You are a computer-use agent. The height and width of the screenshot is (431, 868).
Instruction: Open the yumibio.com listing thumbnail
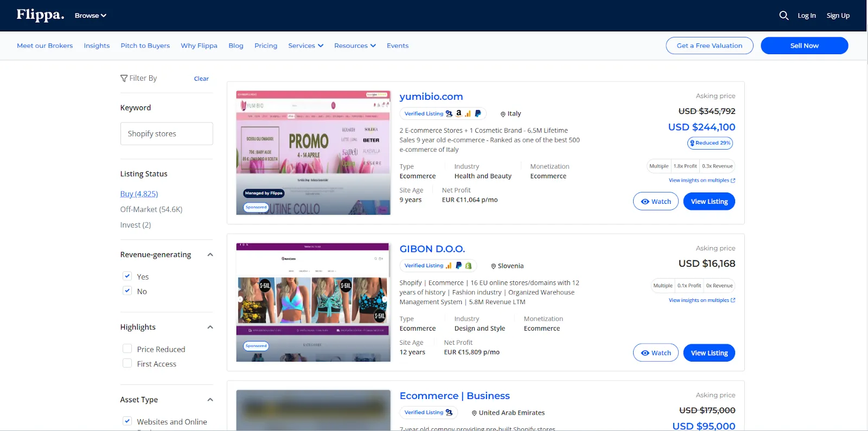(314, 152)
